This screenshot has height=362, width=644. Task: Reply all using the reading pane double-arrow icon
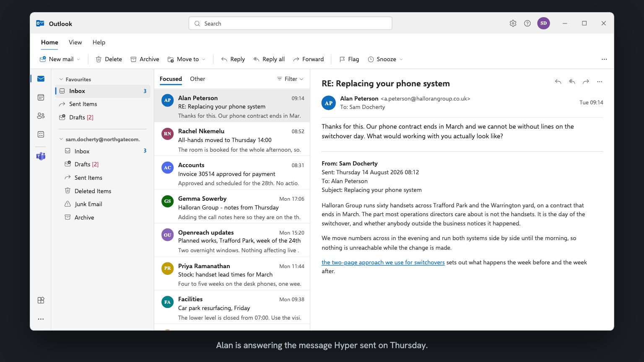click(572, 82)
